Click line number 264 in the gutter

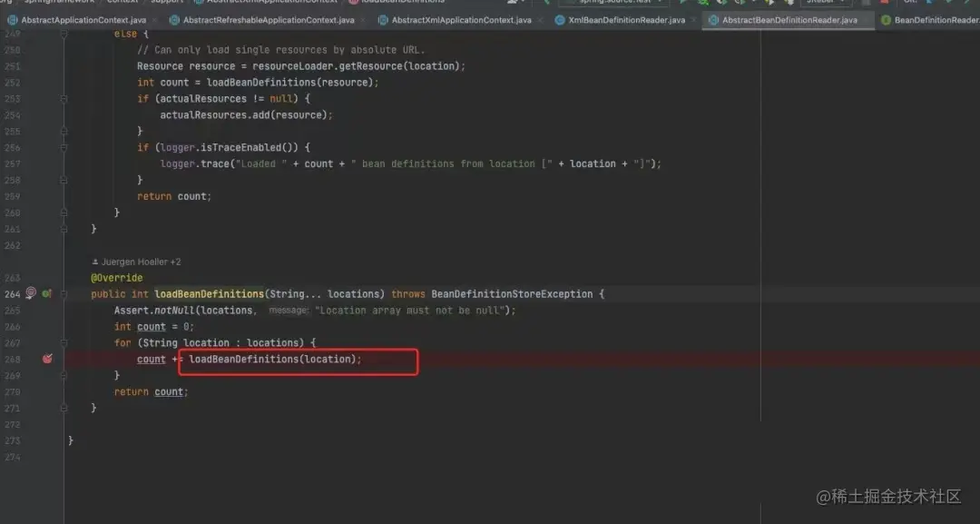pos(13,294)
